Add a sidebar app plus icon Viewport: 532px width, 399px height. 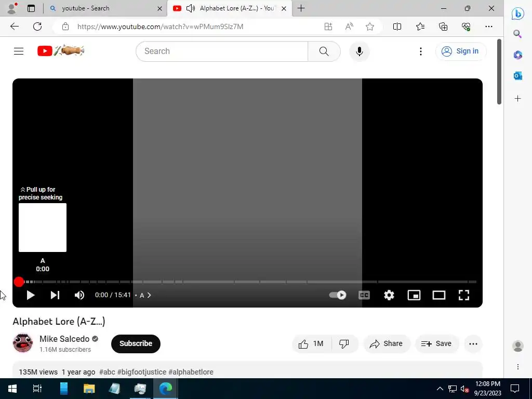(518, 99)
